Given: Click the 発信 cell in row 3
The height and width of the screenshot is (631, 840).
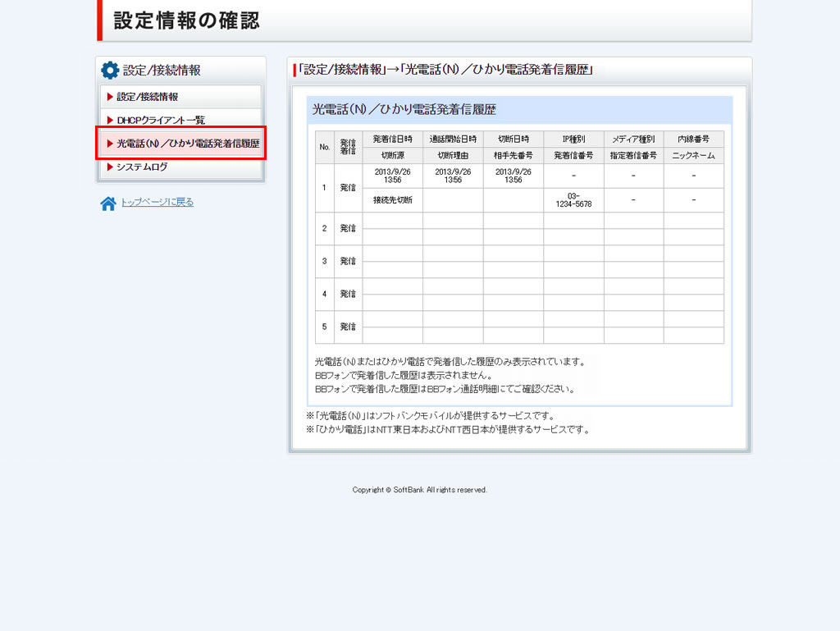Looking at the screenshot, I should click(x=348, y=262).
